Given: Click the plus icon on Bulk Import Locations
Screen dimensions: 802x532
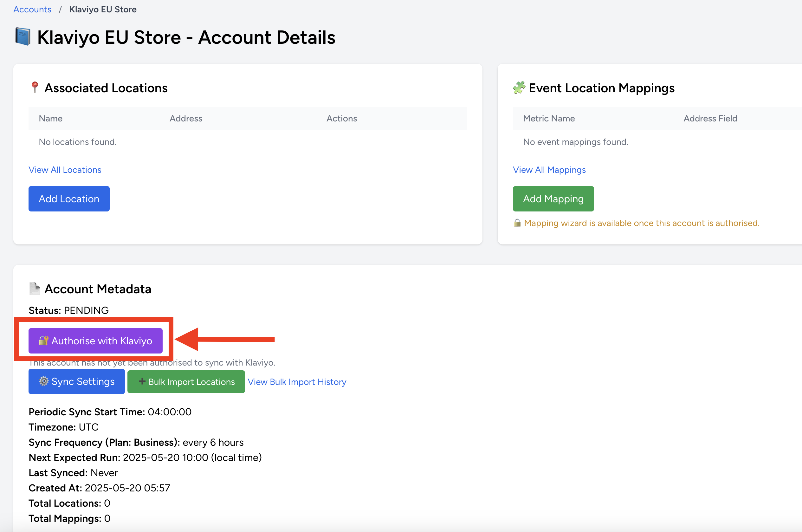Looking at the screenshot, I should pyautogui.click(x=142, y=381).
